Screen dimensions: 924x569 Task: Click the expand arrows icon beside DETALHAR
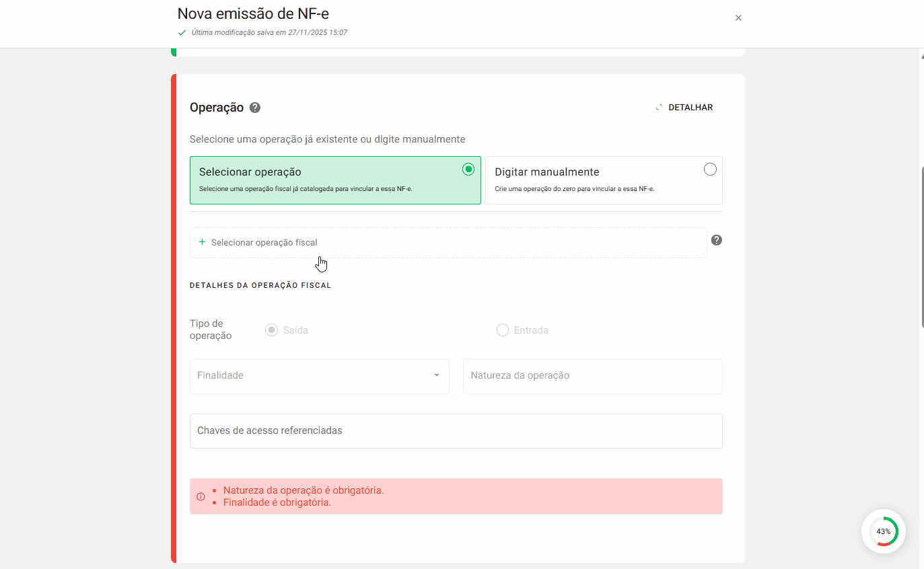click(x=658, y=107)
